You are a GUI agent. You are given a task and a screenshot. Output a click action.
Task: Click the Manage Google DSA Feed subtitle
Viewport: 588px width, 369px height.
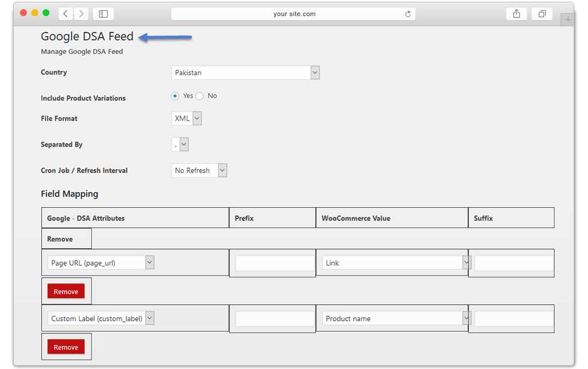pyautogui.click(x=82, y=52)
